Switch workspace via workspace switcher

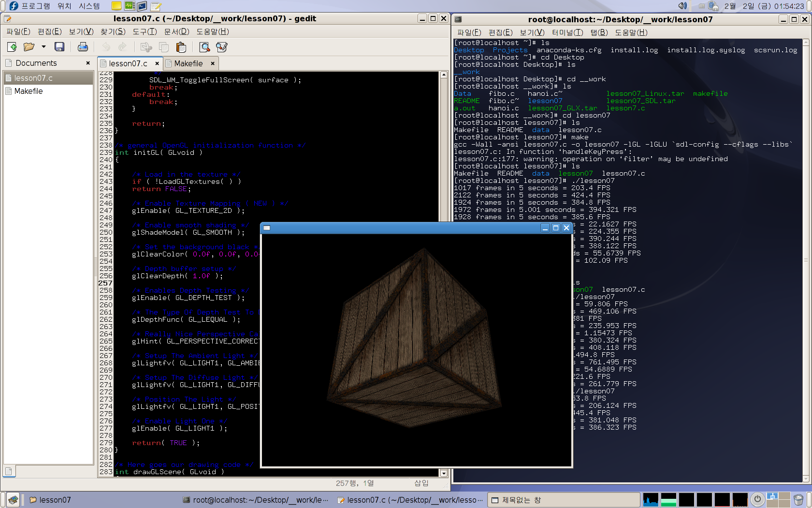coord(778,500)
